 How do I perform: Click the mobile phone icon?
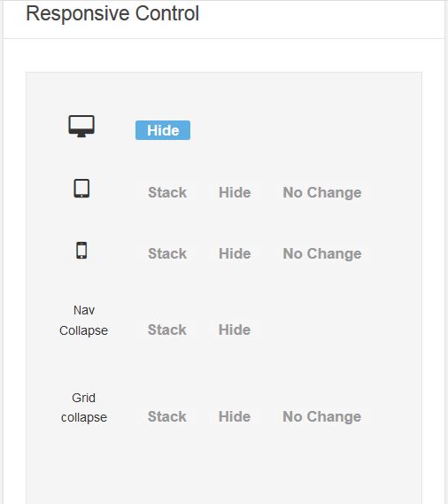[81, 250]
